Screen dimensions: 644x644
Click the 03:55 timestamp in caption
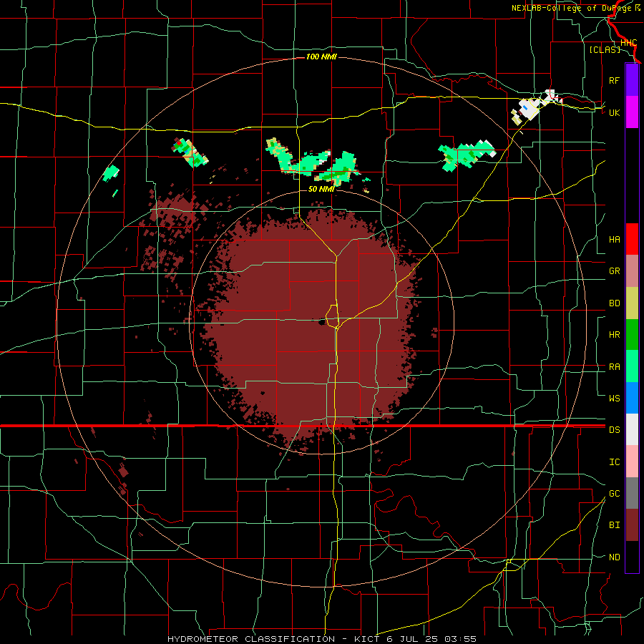(x=459, y=639)
